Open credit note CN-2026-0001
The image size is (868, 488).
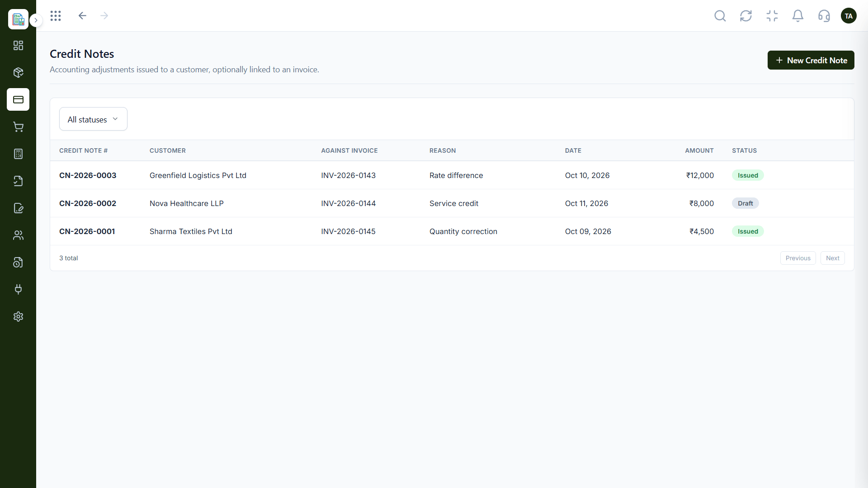point(87,231)
